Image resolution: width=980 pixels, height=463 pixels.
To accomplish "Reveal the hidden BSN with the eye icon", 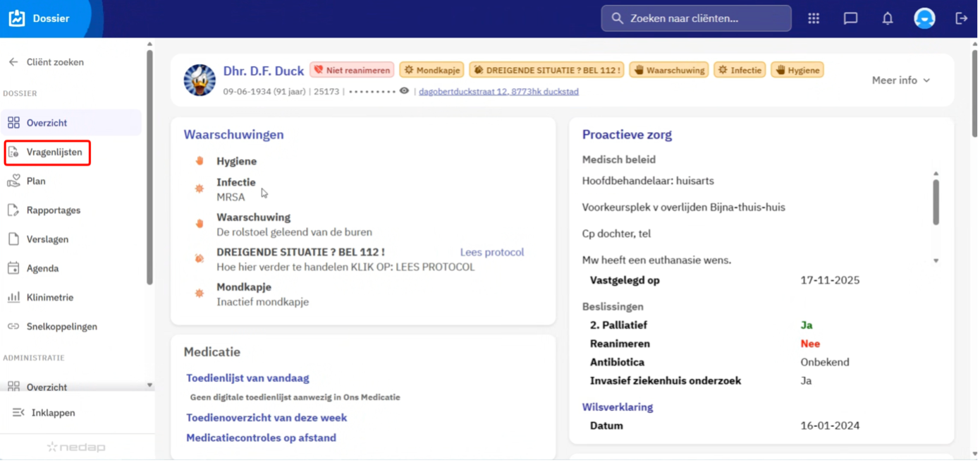I will (x=404, y=91).
